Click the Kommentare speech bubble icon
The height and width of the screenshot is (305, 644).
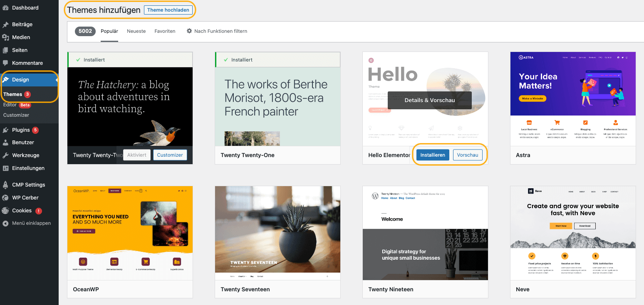point(5,63)
